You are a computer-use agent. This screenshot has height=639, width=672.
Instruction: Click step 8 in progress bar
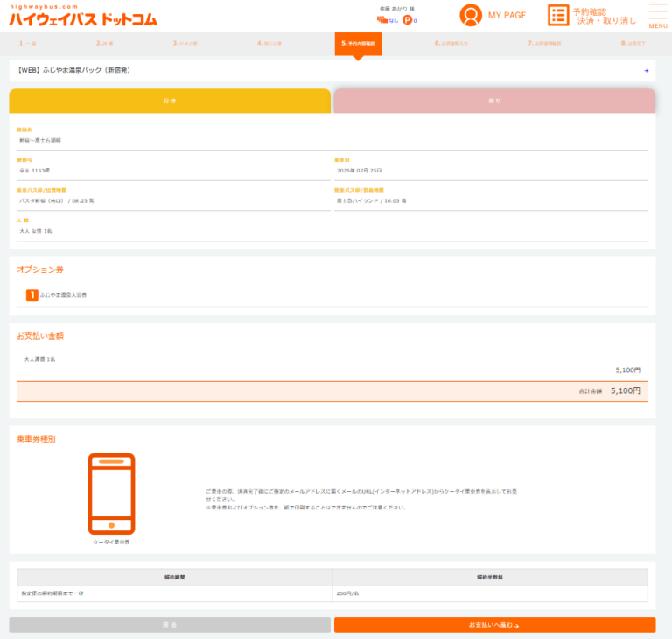633,42
